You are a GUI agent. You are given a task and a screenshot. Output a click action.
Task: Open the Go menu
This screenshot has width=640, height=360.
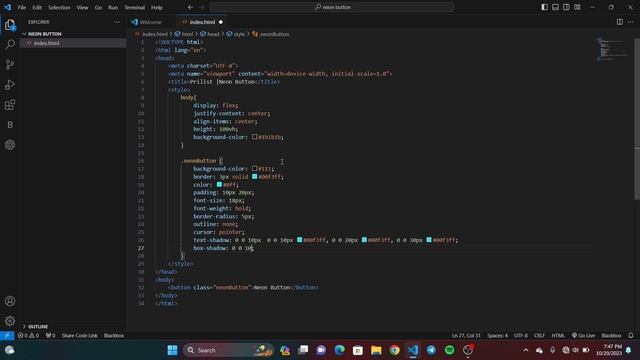tap(98, 7)
